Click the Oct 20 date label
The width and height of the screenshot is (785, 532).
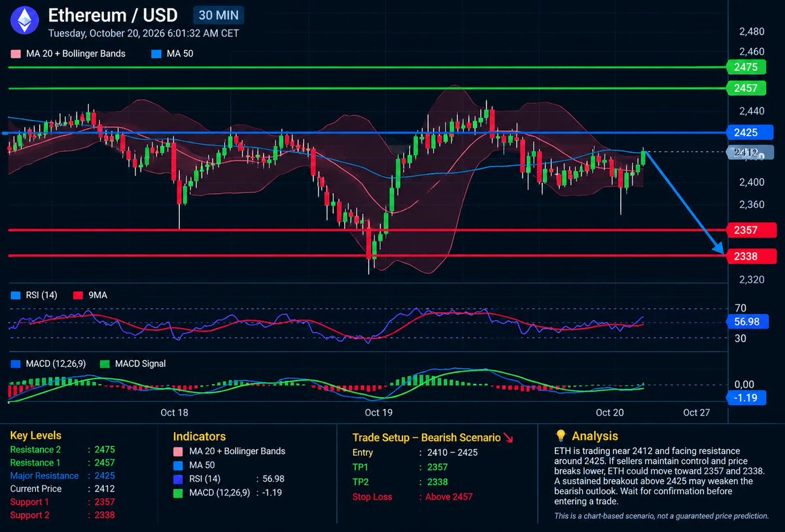(x=610, y=413)
